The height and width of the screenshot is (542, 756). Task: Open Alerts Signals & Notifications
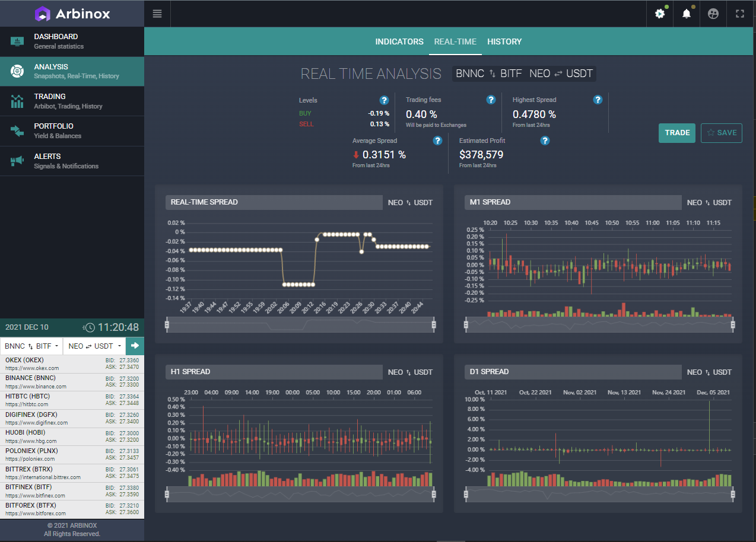tap(72, 161)
